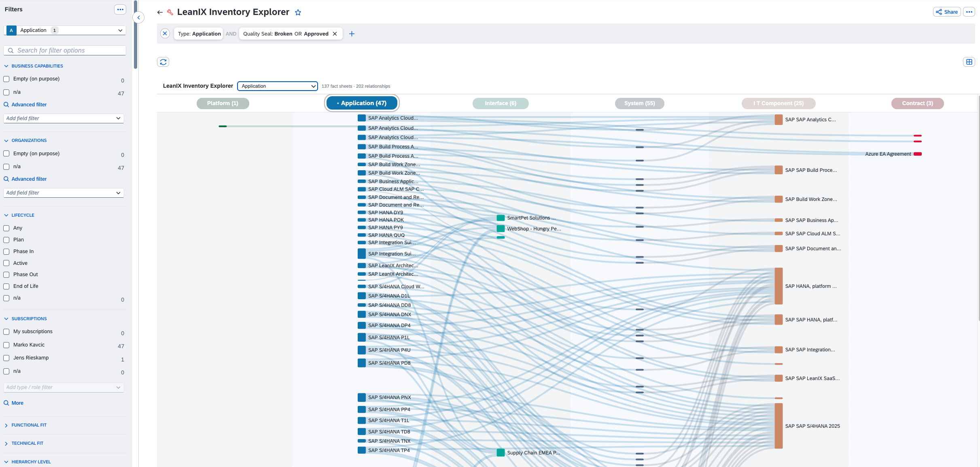Click the SAP SAP HANA, platf... component node
Image resolution: width=980 pixels, height=467 pixels.
(778, 320)
